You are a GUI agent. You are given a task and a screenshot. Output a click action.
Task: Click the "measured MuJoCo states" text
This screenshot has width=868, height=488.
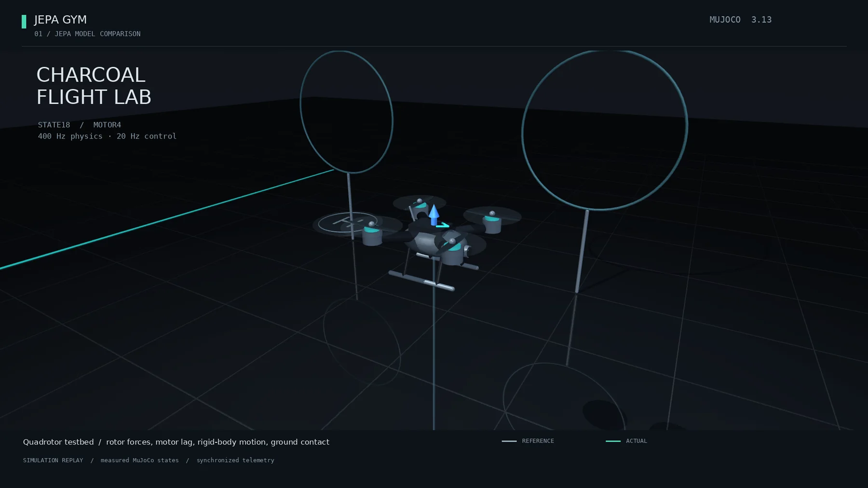point(139,461)
